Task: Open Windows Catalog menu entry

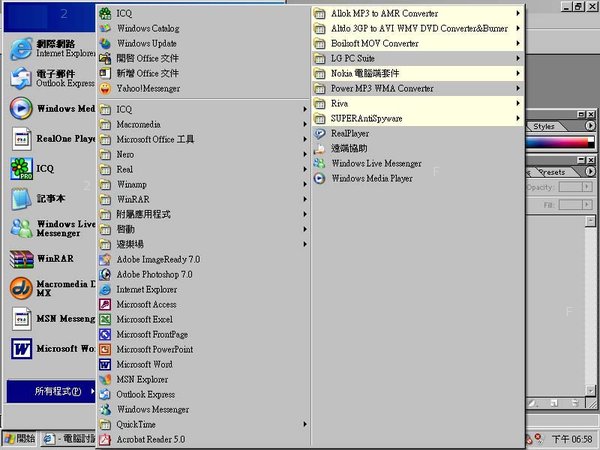Action: (203, 28)
